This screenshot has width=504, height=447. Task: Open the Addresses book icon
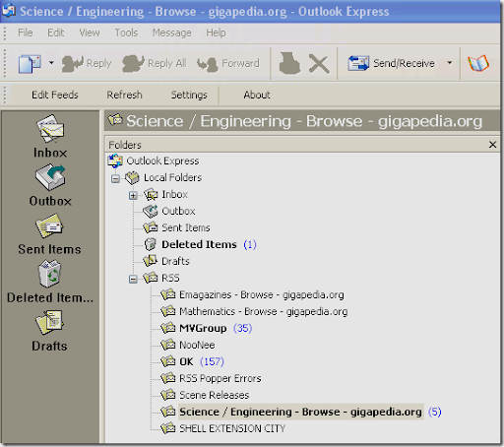point(478,63)
